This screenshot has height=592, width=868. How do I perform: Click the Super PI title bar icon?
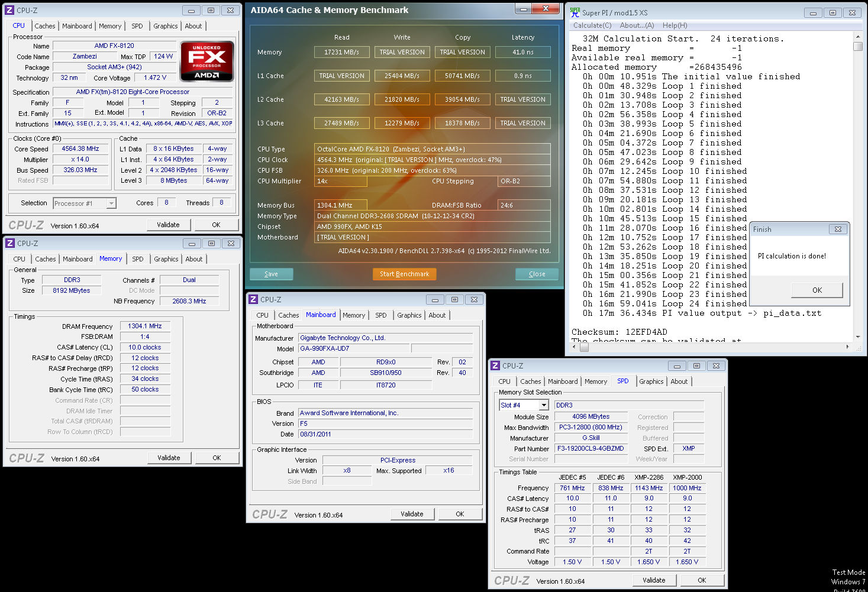point(575,12)
